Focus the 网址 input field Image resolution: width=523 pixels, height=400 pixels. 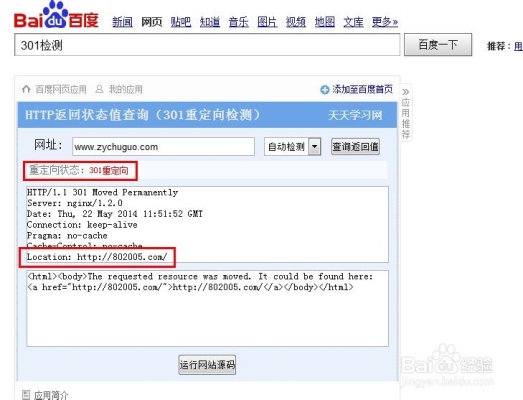pos(163,147)
